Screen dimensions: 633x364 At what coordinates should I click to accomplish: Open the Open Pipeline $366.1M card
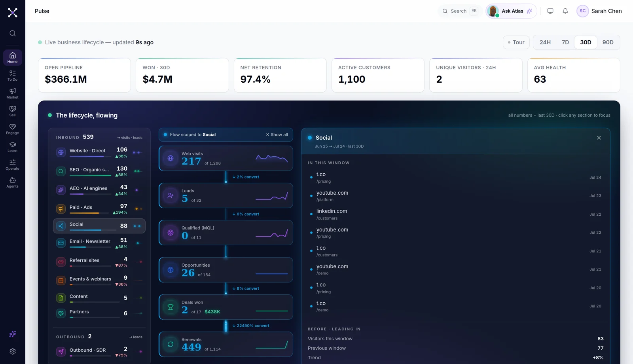pyautogui.click(x=84, y=75)
